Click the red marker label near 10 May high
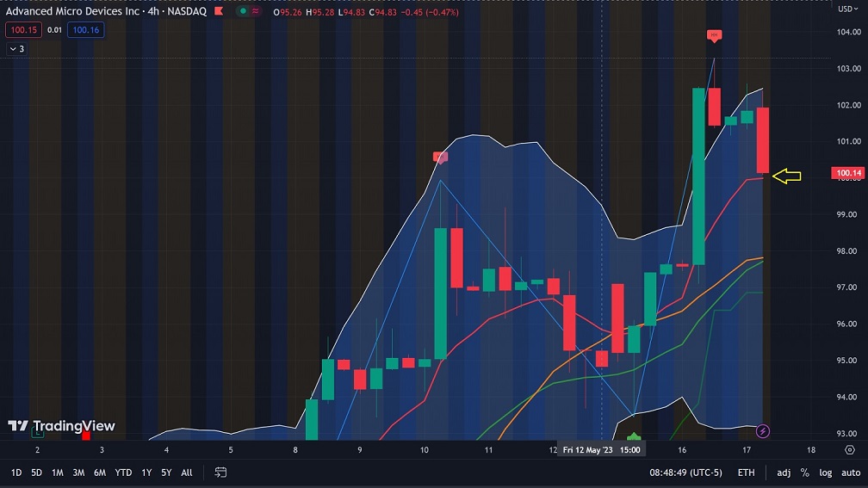The height and width of the screenshot is (488, 868). coord(441,158)
